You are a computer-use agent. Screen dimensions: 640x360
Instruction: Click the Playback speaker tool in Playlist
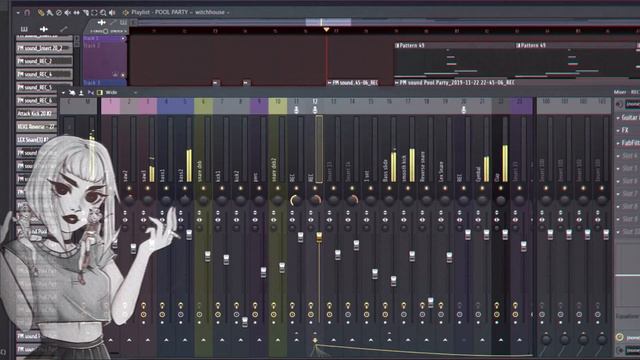click(112, 13)
